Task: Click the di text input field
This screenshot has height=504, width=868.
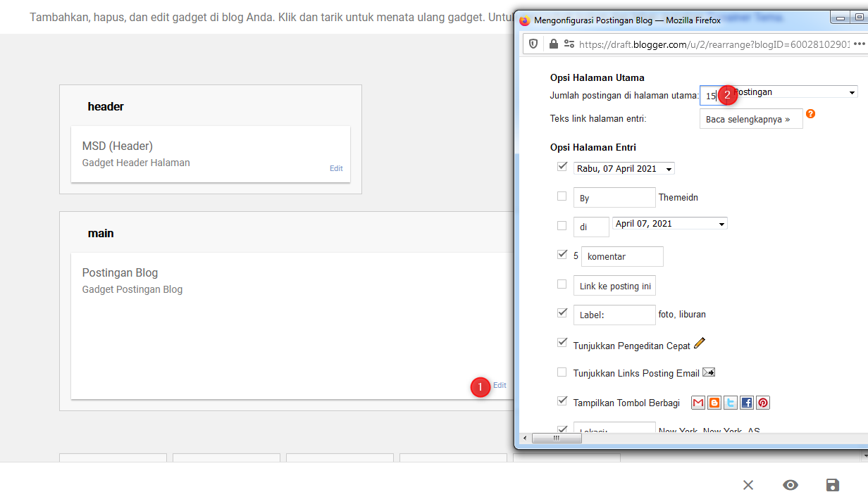Action: 591,227
